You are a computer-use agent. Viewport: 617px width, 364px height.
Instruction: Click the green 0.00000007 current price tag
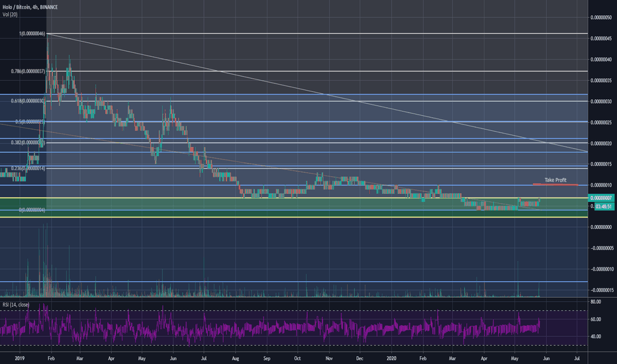click(x=600, y=198)
